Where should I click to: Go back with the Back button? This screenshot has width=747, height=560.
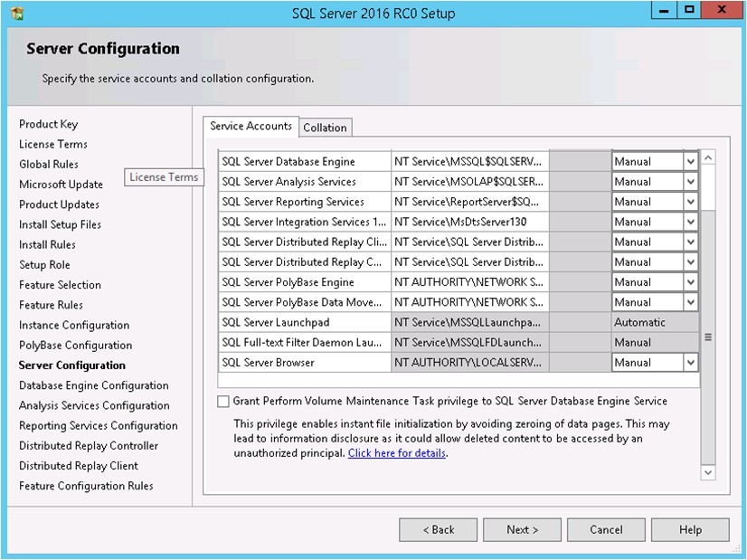(x=439, y=530)
